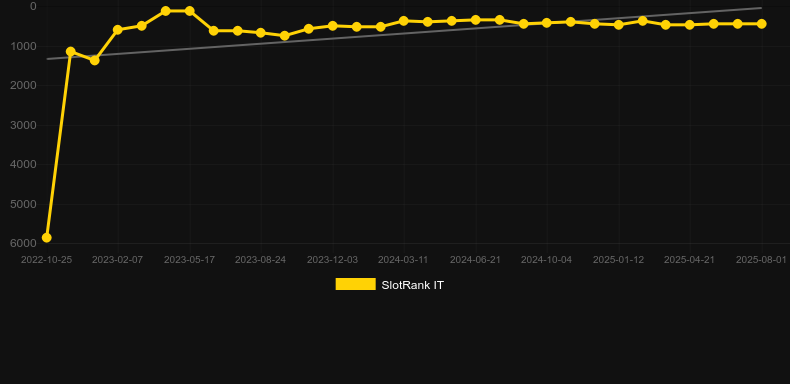
Task: Click the 3000 y-axis label
Action: 24,125
